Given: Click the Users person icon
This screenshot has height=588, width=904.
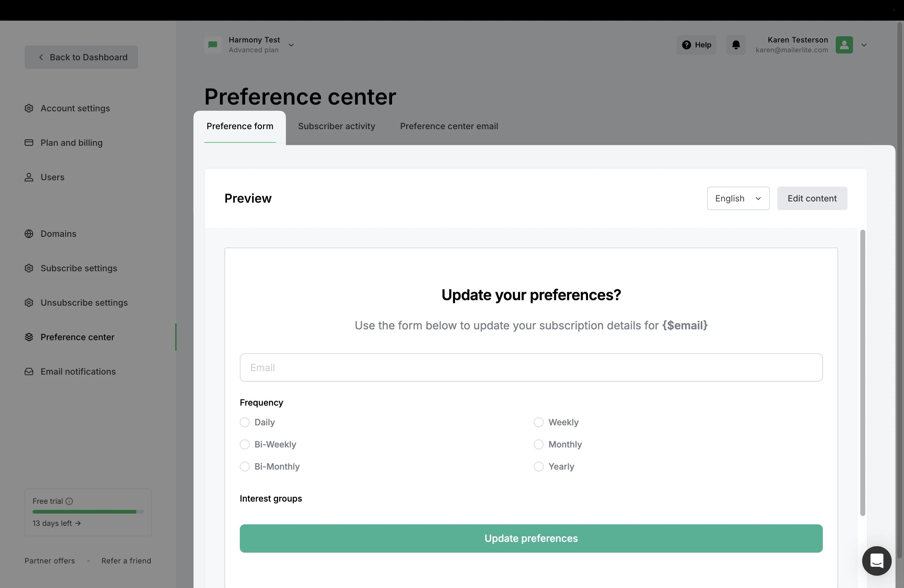Looking at the screenshot, I should tap(29, 177).
